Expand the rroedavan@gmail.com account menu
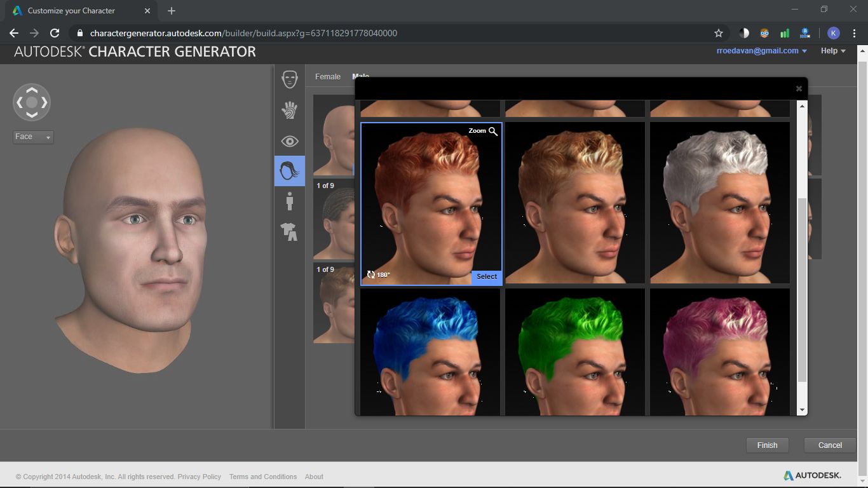The height and width of the screenshot is (488, 868). [762, 51]
